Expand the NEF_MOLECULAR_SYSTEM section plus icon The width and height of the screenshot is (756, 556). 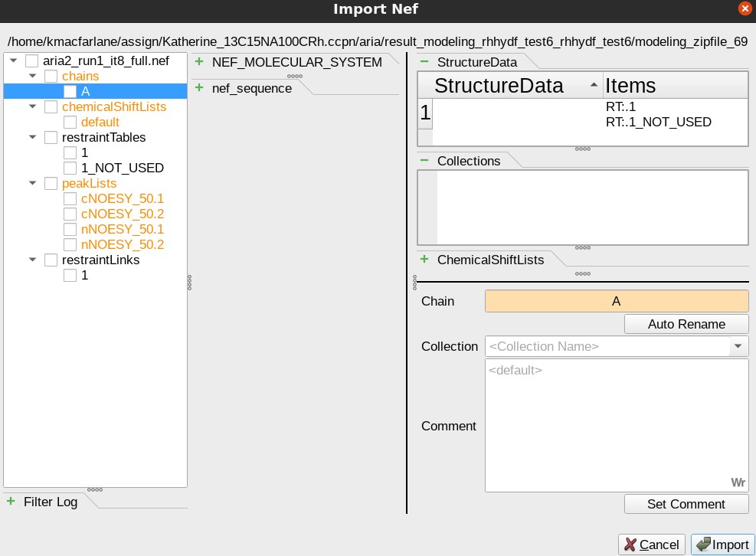point(199,61)
